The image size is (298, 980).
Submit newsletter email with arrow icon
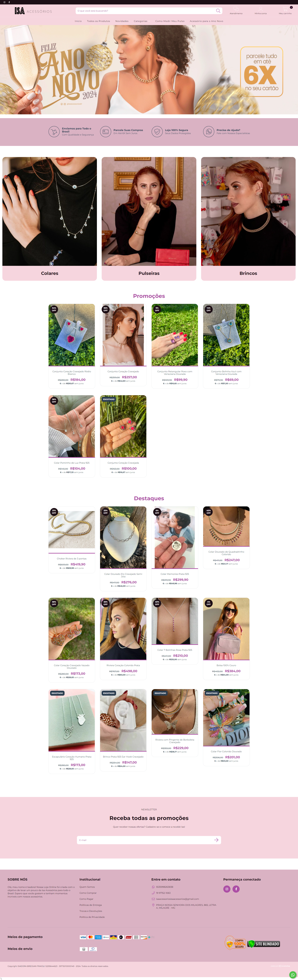[216, 840]
